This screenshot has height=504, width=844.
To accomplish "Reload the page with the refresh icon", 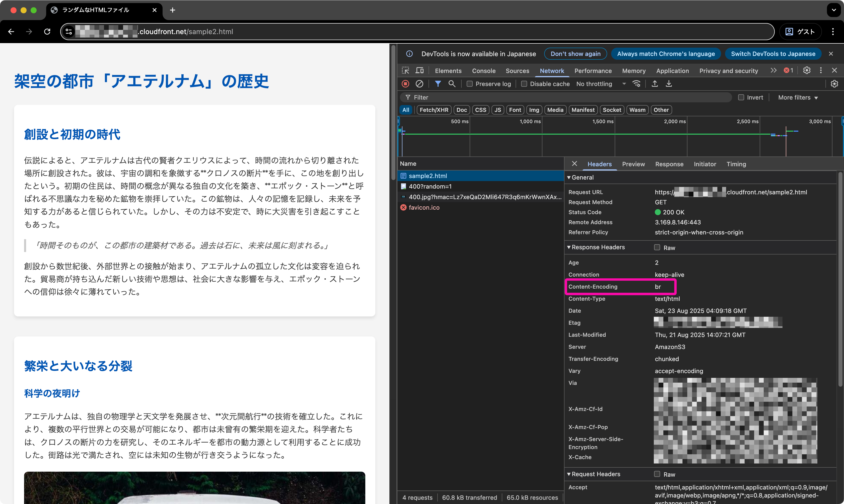I will pyautogui.click(x=47, y=32).
